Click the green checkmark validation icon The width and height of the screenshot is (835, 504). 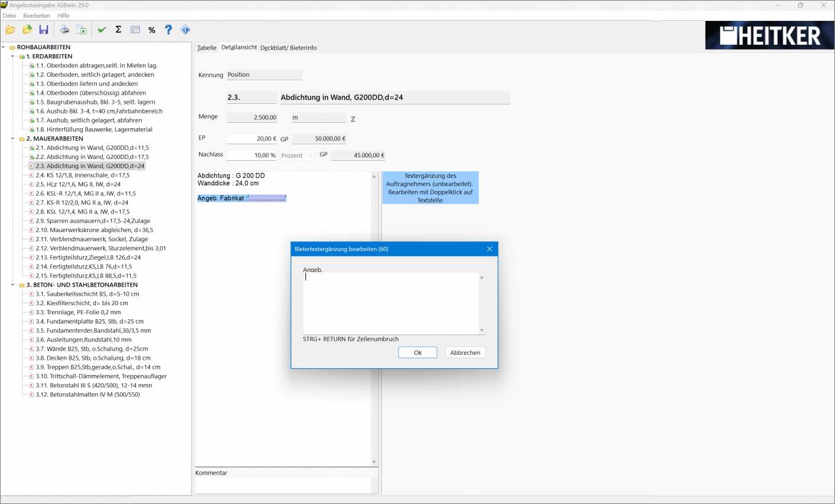(x=102, y=29)
